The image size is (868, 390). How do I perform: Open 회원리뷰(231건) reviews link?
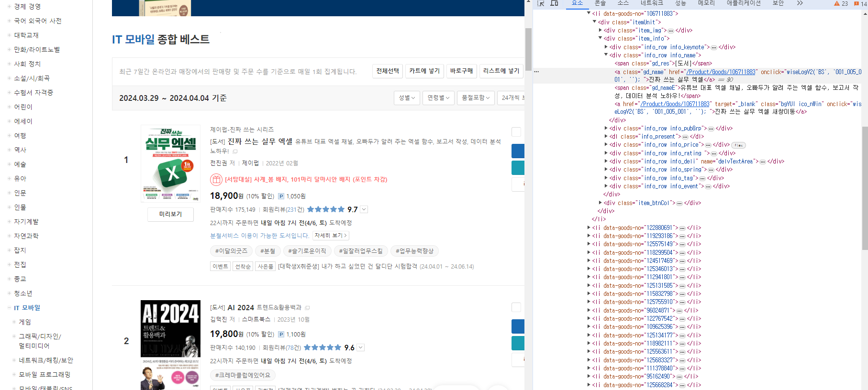(283, 210)
